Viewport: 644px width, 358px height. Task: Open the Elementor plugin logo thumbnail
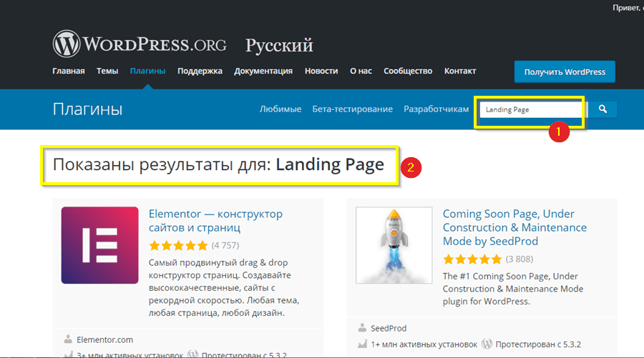tap(99, 245)
